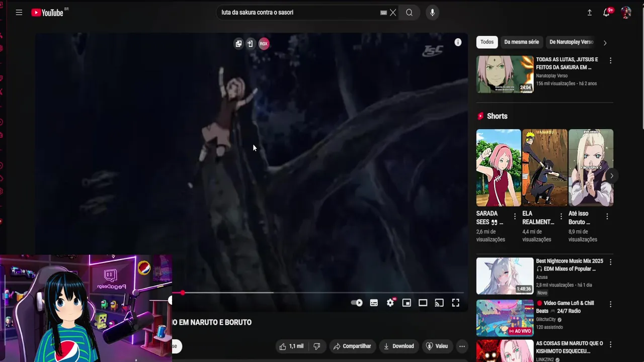Open Best Nightcore Music Mix thumbnail
The height and width of the screenshot is (362, 644).
[x=505, y=276]
